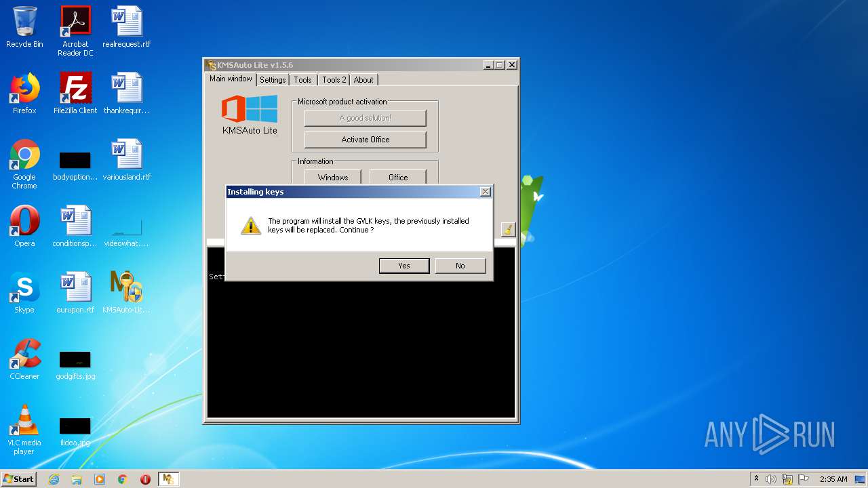The image size is (868, 488).
Task: Open Action Center flag icon
Action: click(x=804, y=479)
